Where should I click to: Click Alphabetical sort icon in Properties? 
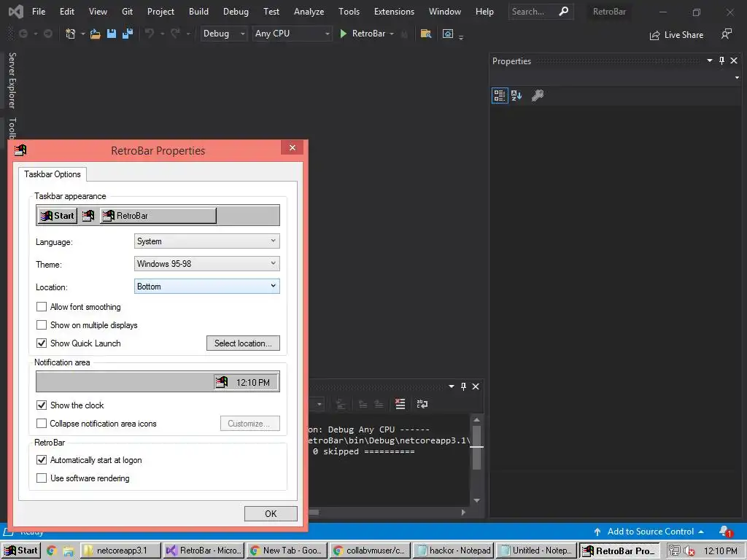click(516, 96)
